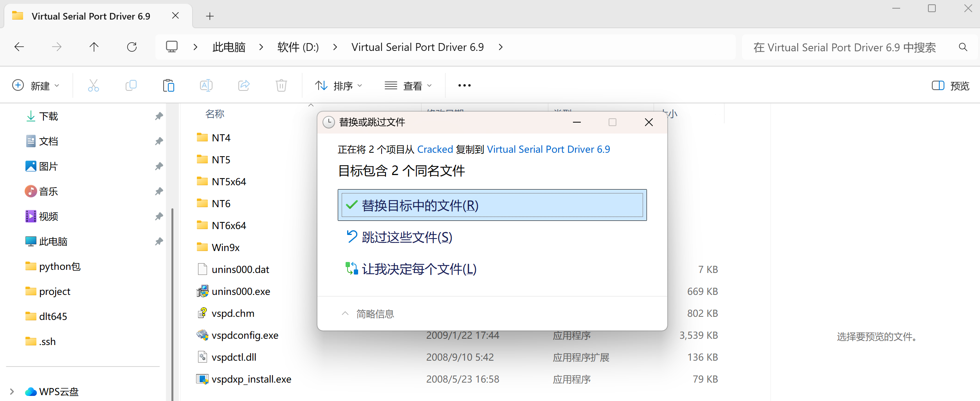Open 音乐 in the navigation pane

point(49,191)
